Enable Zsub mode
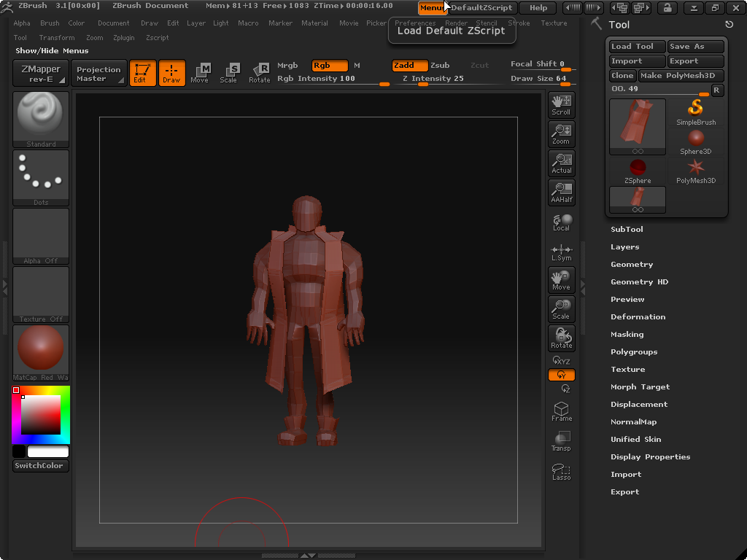 pyautogui.click(x=440, y=65)
